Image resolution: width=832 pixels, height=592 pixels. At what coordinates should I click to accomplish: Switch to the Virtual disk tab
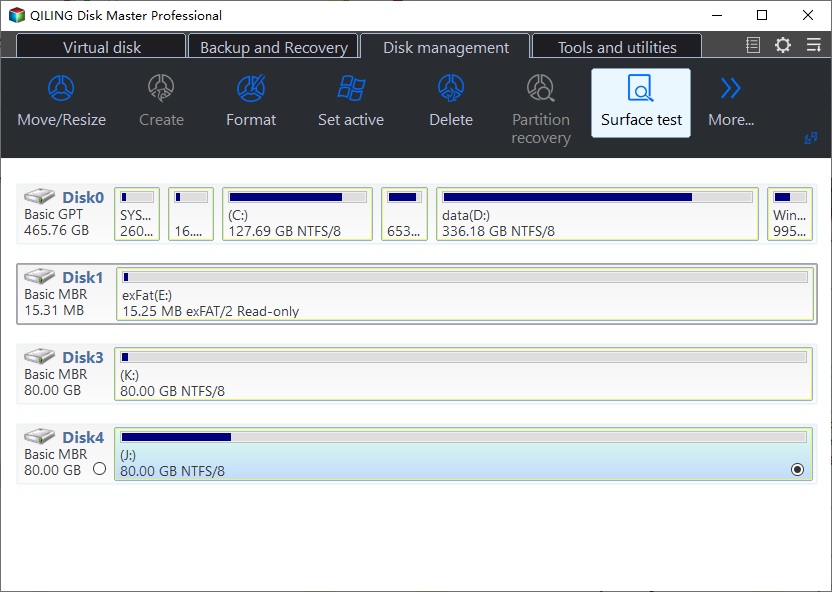101,47
